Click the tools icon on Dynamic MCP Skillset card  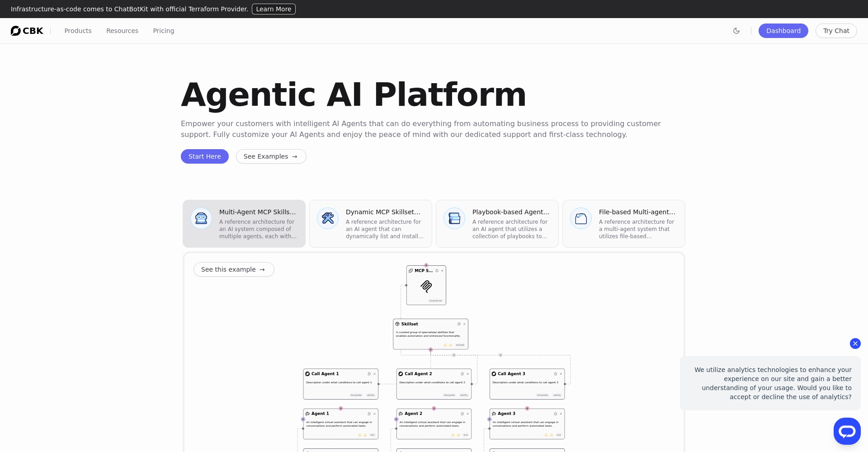point(328,219)
